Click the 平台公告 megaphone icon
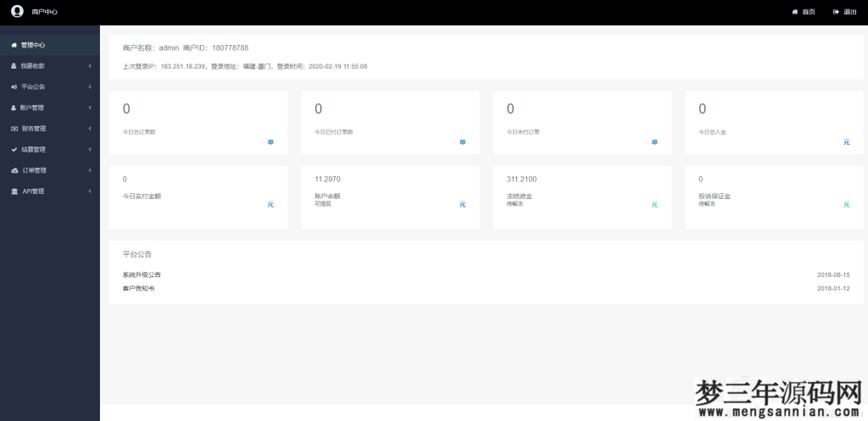 point(14,86)
